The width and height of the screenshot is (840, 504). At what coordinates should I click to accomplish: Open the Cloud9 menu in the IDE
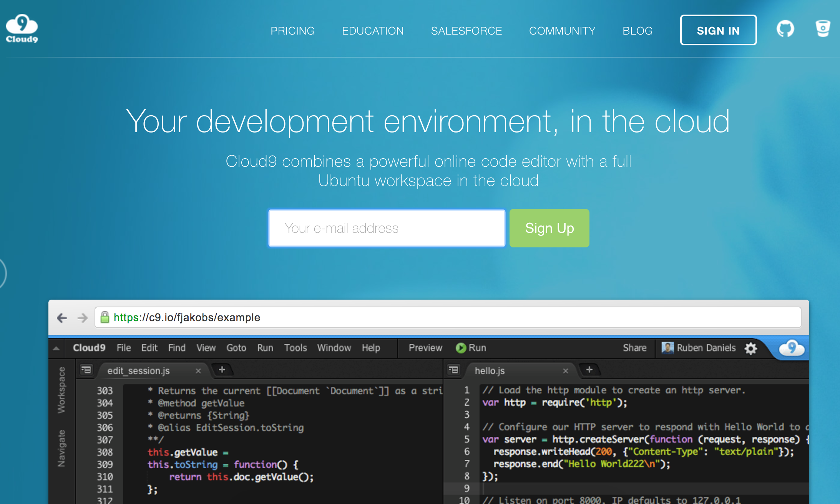click(x=89, y=348)
